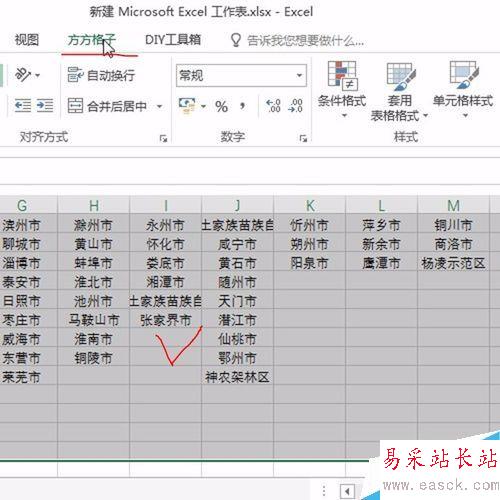Open 套用表格格式 table styles
Screen dimensions: 500x500
point(399,91)
